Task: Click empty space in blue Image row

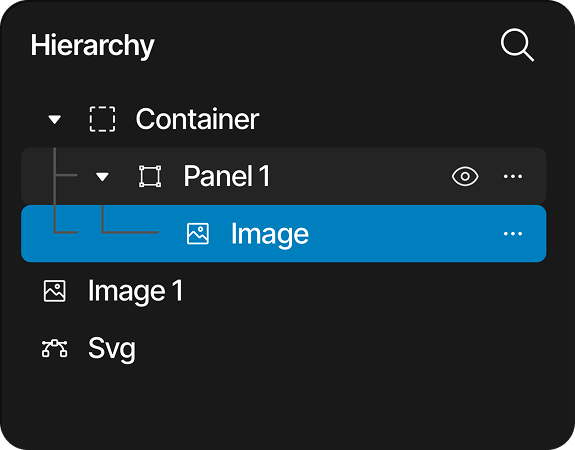Action: [403, 234]
